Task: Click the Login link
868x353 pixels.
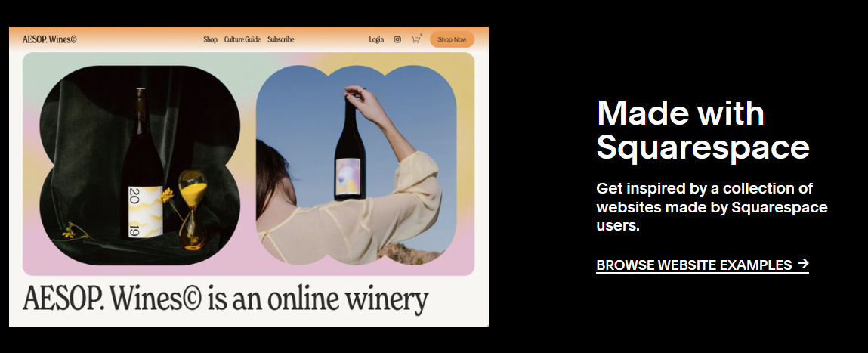Action: point(376,39)
